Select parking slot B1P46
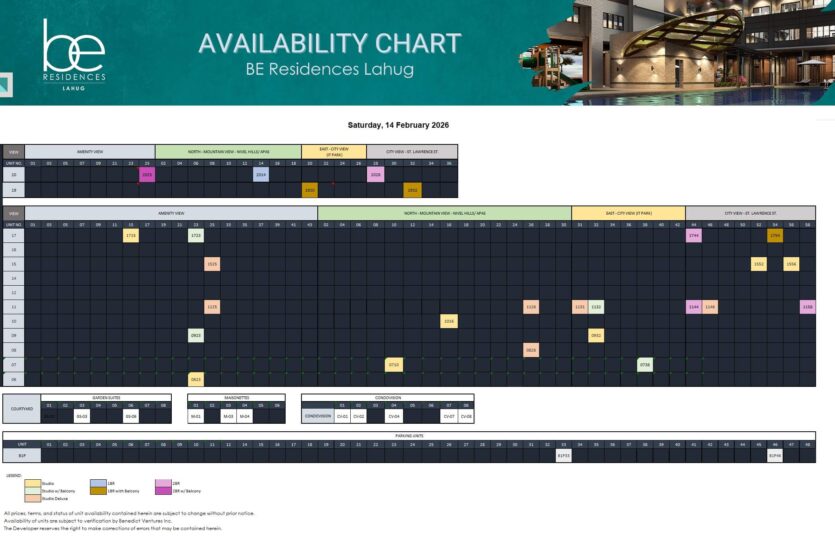This screenshot has width=835, height=540. [775, 456]
